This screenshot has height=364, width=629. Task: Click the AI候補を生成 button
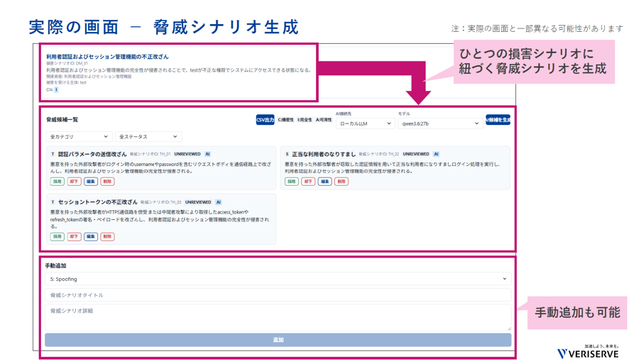pos(498,119)
